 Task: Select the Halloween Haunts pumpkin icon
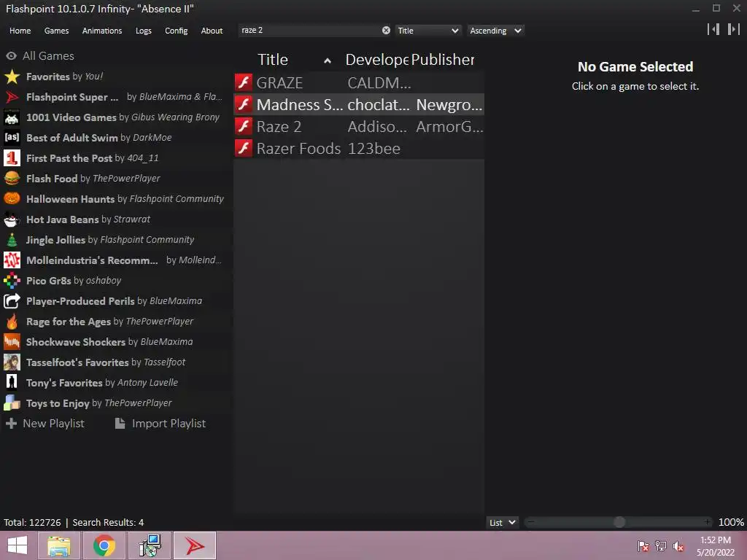12,199
